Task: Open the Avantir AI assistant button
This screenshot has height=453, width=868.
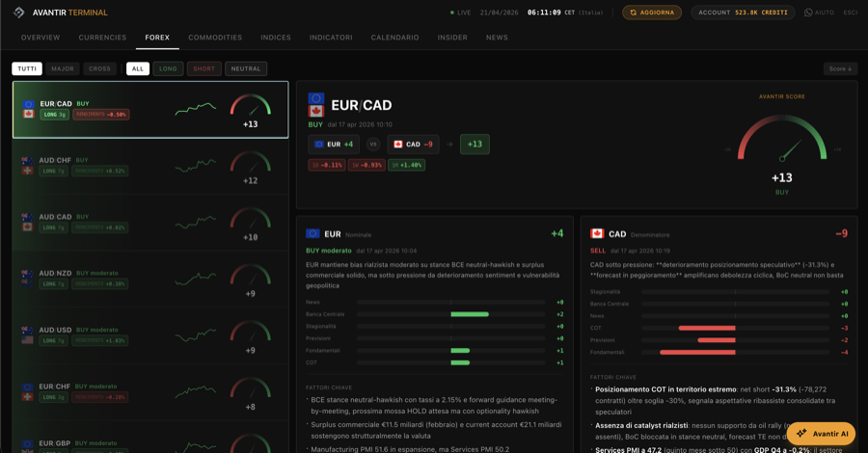Action: coord(822,434)
